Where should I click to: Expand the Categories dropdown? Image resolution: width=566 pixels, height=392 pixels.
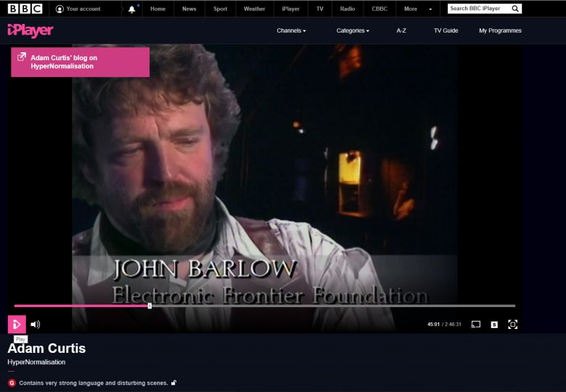tap(353, 30)
